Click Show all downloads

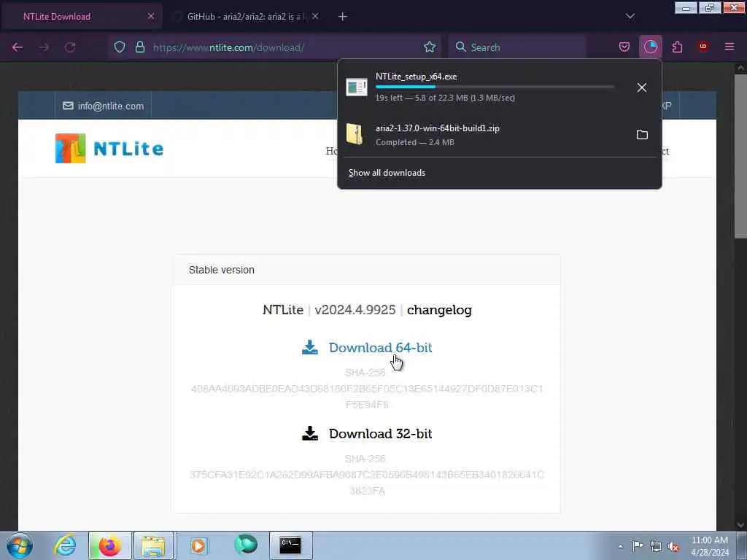pos(387,173)
